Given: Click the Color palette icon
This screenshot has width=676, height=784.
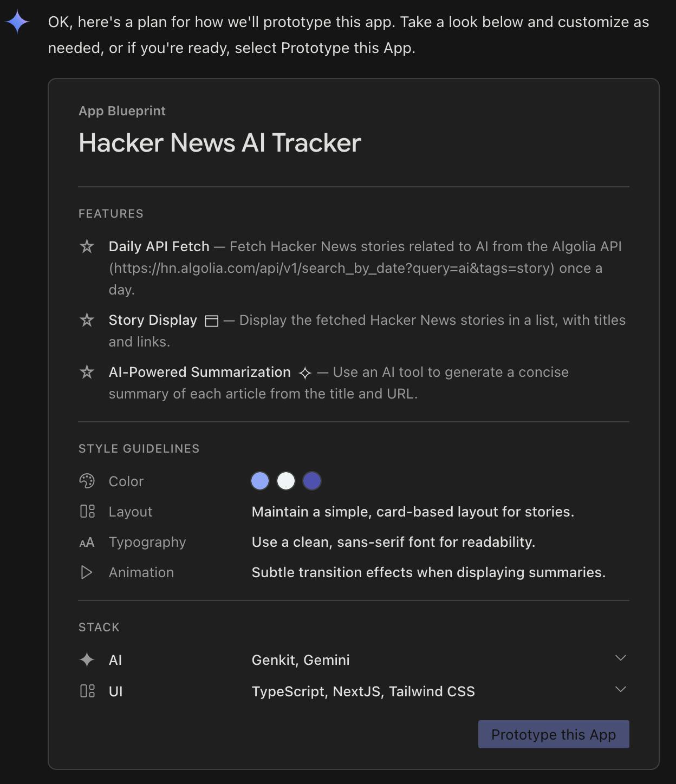Looking at the screenshot, I should 87,481.
